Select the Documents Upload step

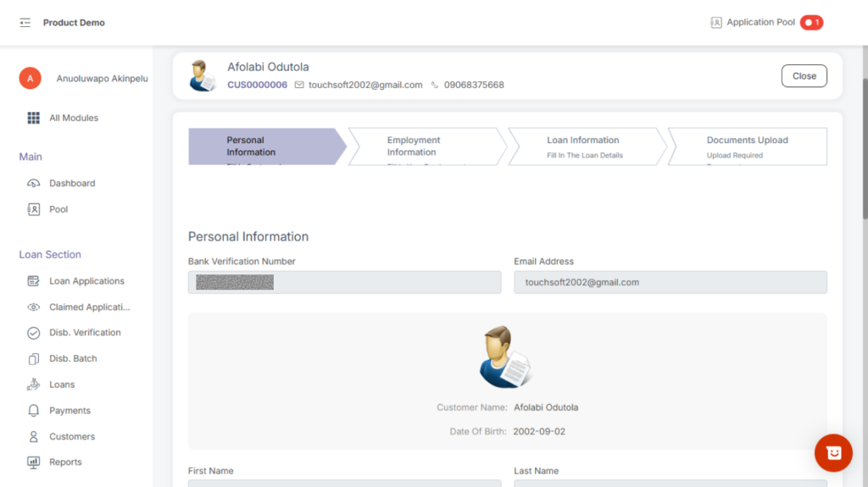[746, 147]
